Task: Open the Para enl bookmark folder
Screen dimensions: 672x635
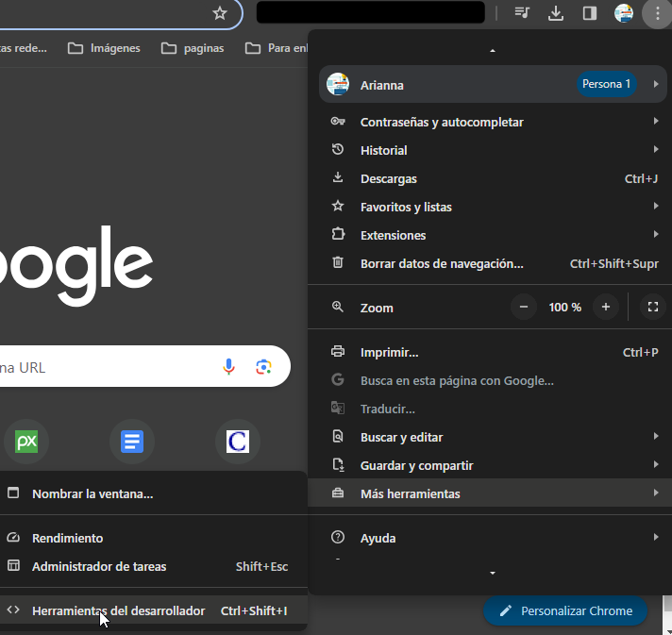Action: point(276,48)
